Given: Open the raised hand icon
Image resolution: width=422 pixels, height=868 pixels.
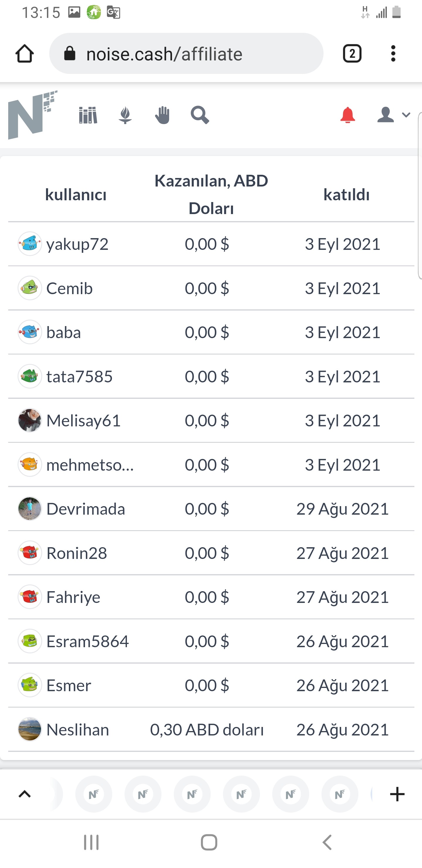Looking at the screenshot, I should click(x=162, y=115).
